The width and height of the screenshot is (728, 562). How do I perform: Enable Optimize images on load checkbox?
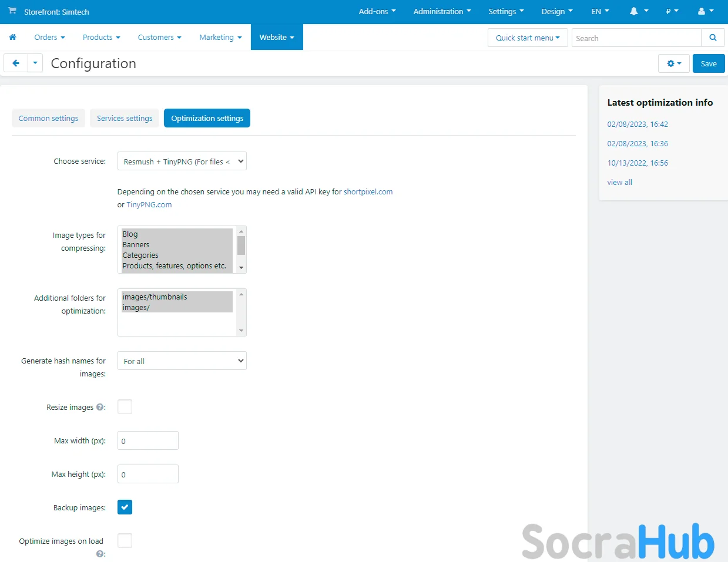pos(125,541)
